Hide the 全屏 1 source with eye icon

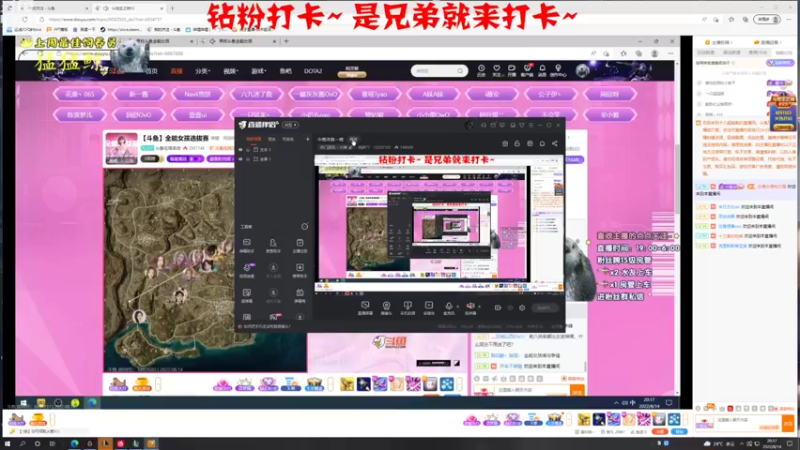pos(240,159)
